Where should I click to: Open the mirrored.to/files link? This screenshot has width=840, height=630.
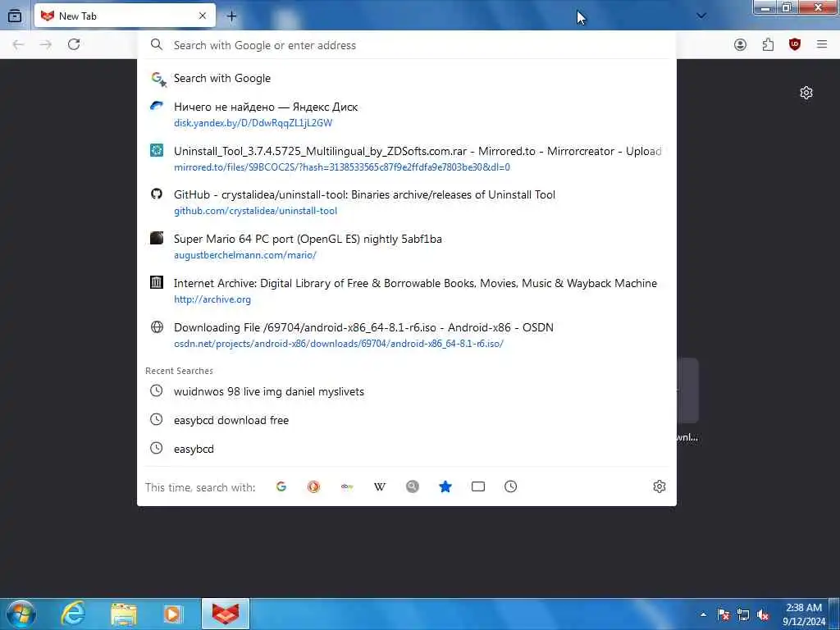tap(342, 167)
